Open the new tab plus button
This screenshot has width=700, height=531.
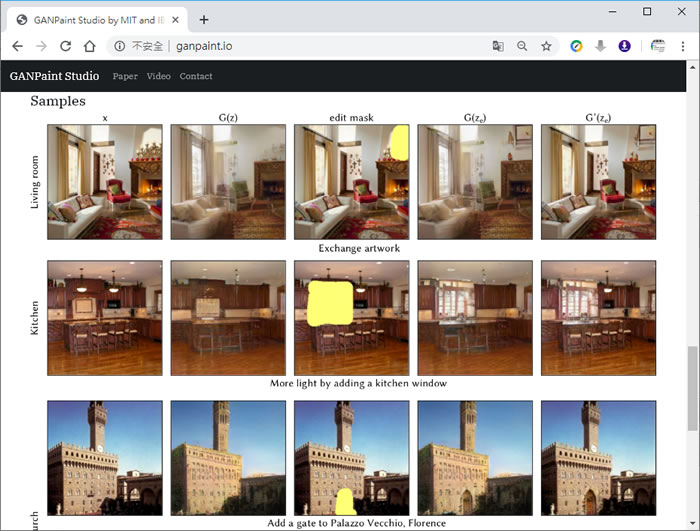click(204, 19)
